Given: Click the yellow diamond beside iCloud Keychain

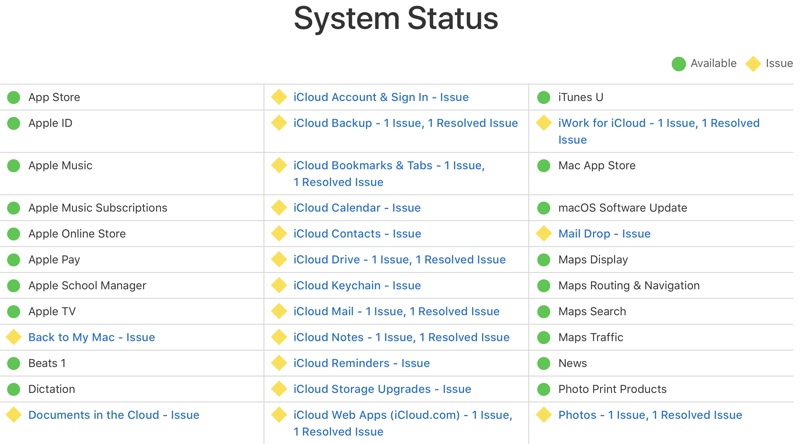Looking at the screenshot, I should click(279, 285).
